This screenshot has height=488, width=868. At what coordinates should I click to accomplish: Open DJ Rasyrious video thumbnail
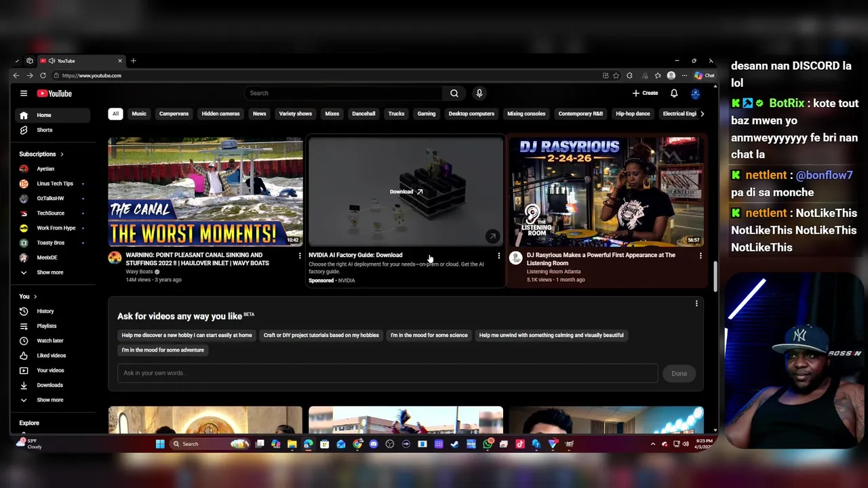[x=606, y=192]
